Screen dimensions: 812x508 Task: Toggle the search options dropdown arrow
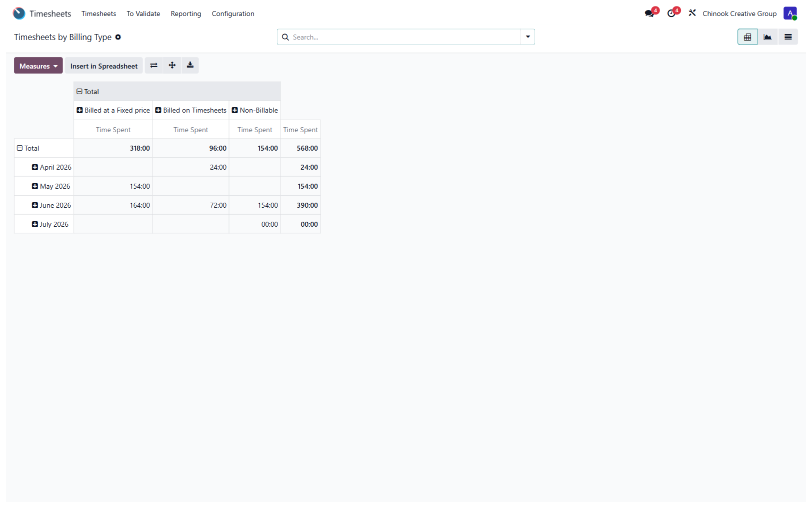(527, 37)
